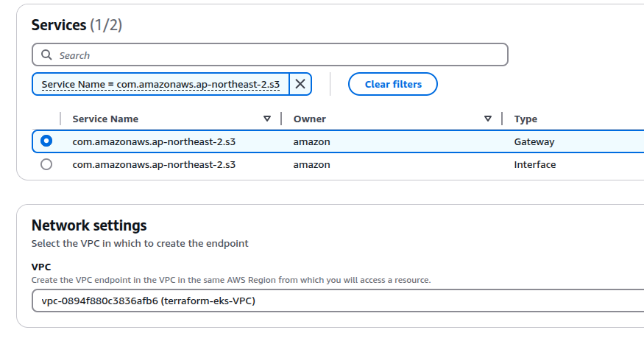Viewport: 644px width, 344px height.
Task: Open the VPC selection dropdown
Action: [338, 301]
